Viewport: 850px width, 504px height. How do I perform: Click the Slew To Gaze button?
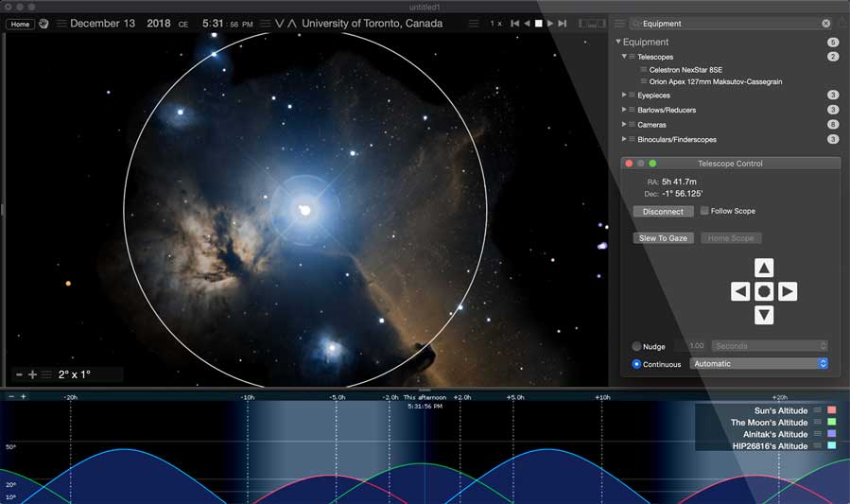(663, 238)
